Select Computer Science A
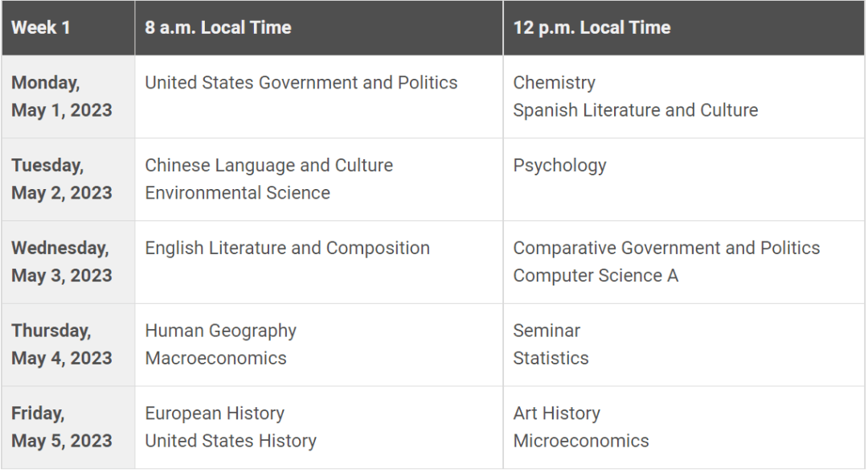This screenshot has width=868, height=473. point(596,276)
